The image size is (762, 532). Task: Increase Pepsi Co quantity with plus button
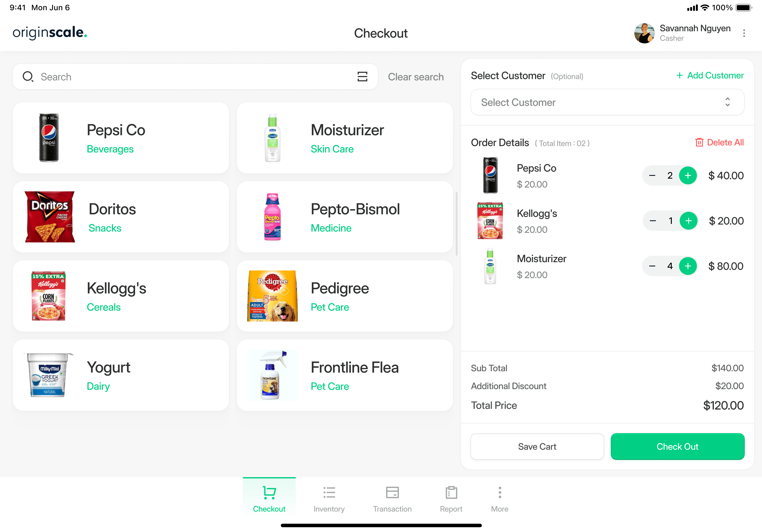688,175
